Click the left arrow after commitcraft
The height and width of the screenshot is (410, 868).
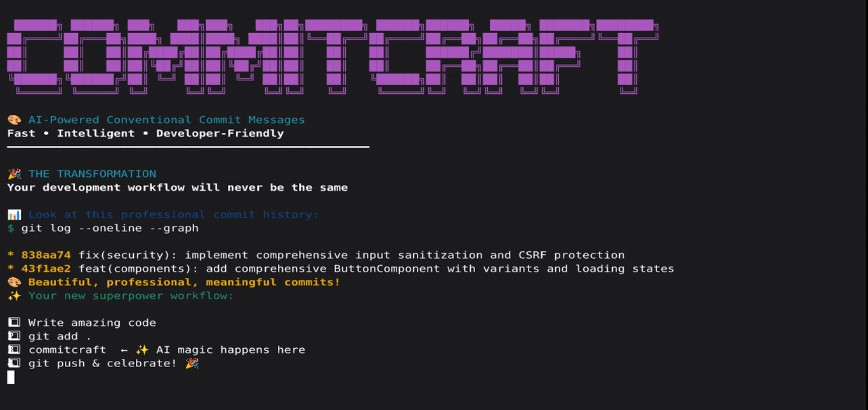[124, 350]
